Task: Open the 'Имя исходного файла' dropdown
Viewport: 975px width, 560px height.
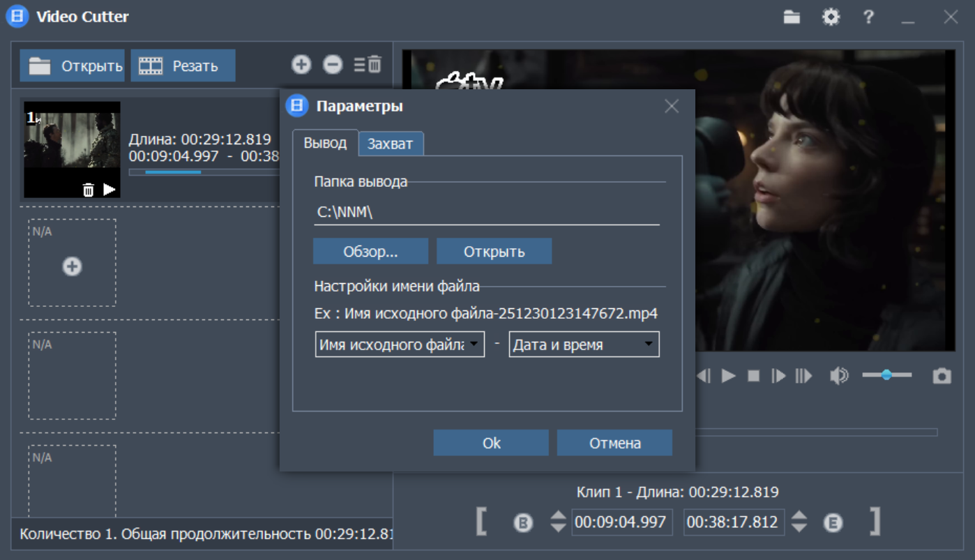Action: [400, 345]
